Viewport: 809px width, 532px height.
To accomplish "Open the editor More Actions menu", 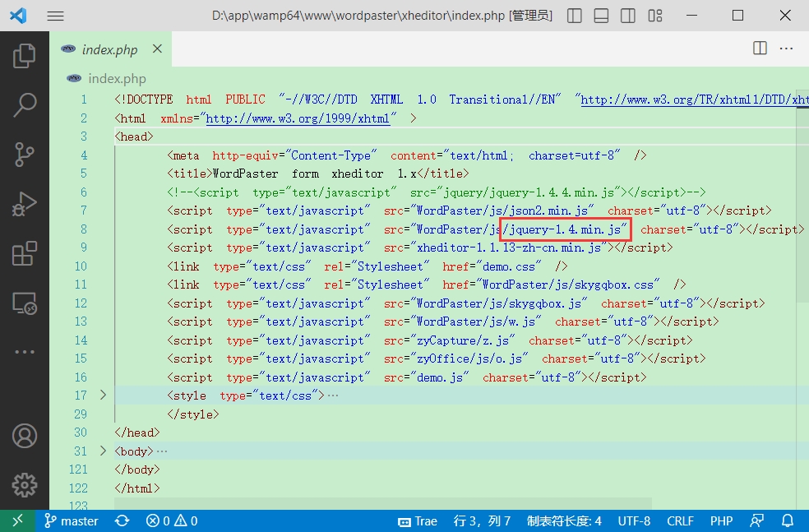I will (x=787, y=49).
